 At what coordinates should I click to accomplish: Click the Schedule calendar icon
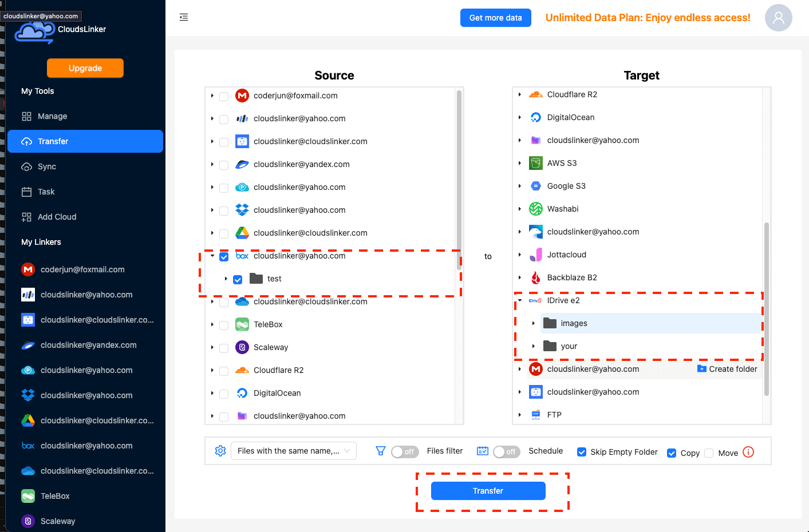pos(483,451)
